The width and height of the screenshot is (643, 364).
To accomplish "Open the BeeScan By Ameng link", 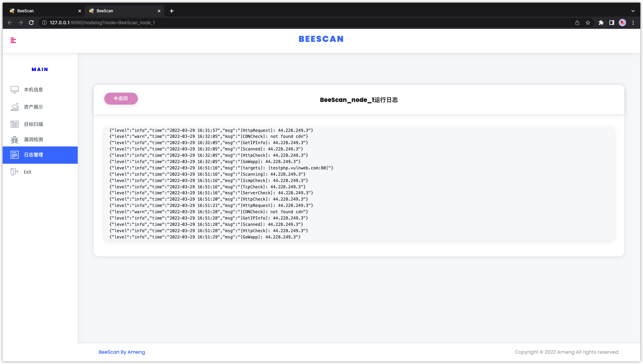I will tap(122, 352).
